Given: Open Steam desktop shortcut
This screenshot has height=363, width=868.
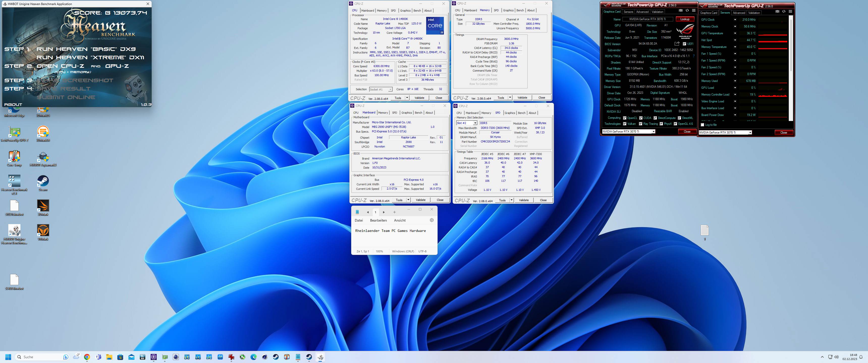Looking at the screenshot, I should (43, 183).
